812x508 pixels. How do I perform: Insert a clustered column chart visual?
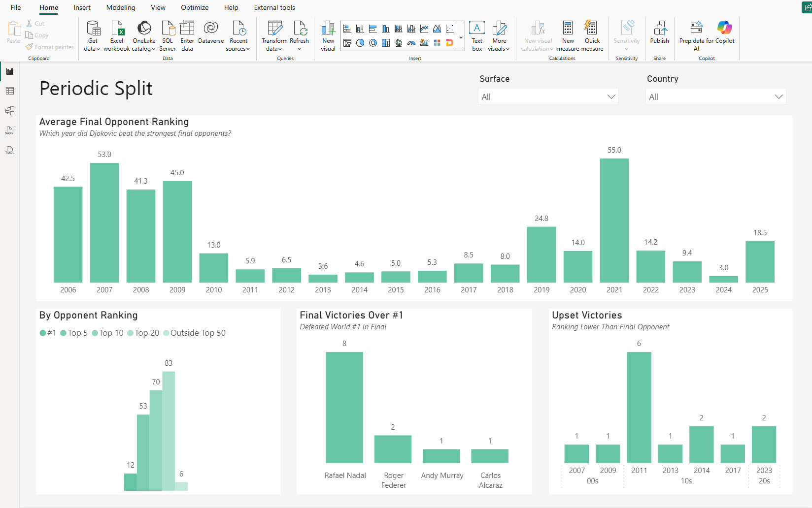(386, 29)
